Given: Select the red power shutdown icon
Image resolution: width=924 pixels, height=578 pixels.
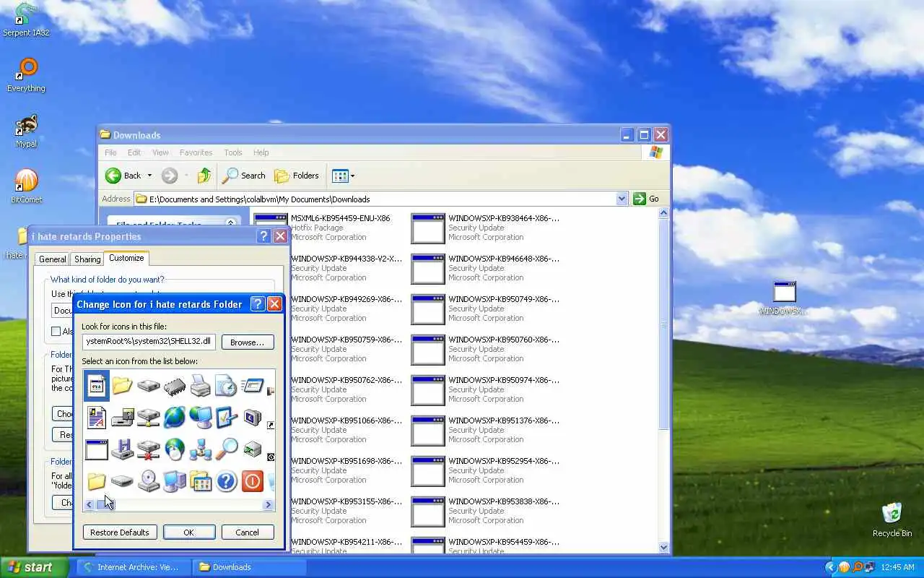Looking at the screenshot, I should (252, 481).
